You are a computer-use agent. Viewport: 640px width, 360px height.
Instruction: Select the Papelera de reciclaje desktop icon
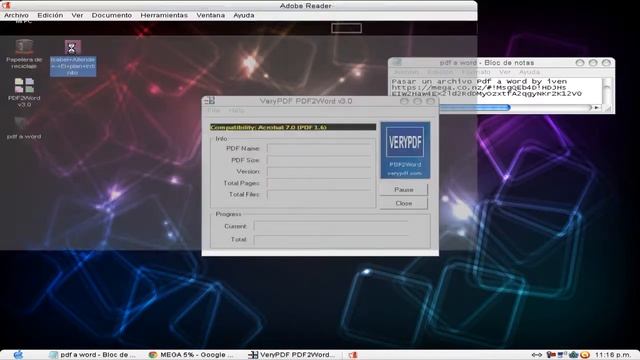click(24, 54)
